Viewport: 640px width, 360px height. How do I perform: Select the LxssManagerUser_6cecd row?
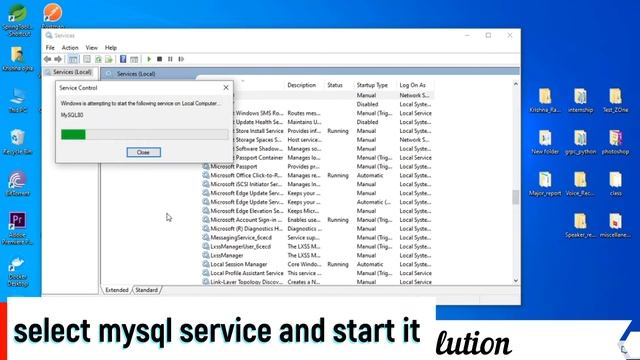pyautogui.click(x=317, y=247)
